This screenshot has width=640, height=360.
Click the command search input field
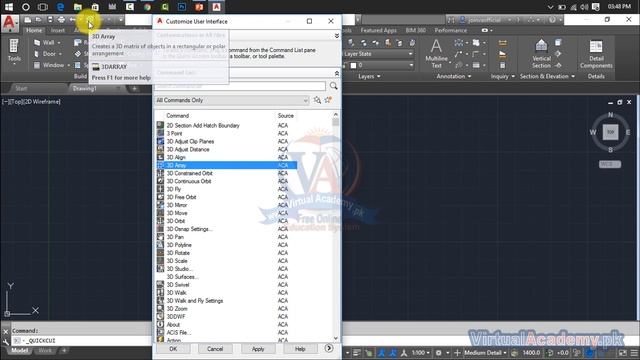pyautogui.click(x=240, y=86)
